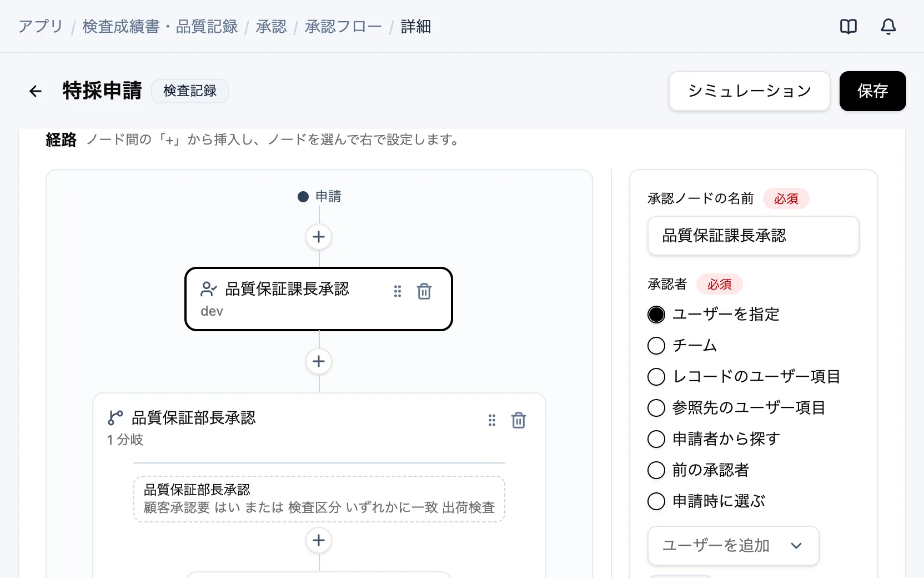The width and height of the screenshot is (924, 578).
Task: Click the 詳細 breadcrumb text
Action: pos(416,27)
